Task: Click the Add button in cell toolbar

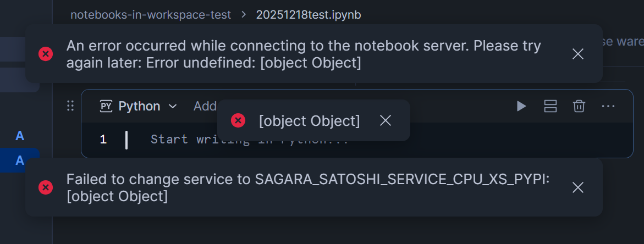Action: point(205,106)
